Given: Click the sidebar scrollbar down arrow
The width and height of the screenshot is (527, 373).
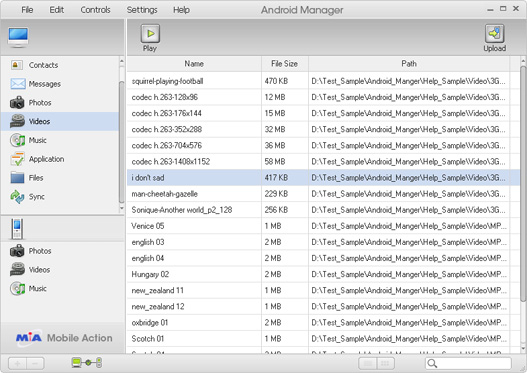Looking at the screenshot, I should pyautogui.click(x=122, y=209).
